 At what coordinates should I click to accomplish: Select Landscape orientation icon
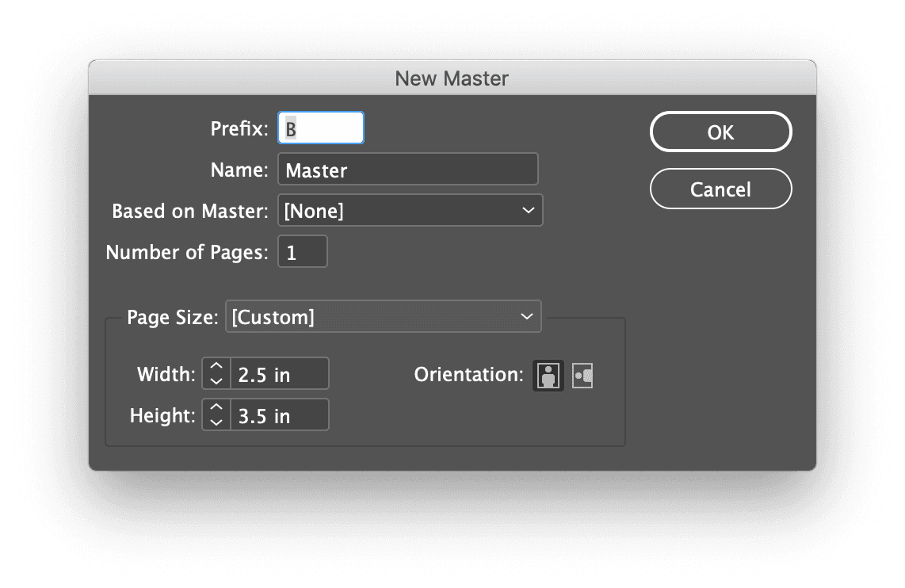tap(583, 375)
